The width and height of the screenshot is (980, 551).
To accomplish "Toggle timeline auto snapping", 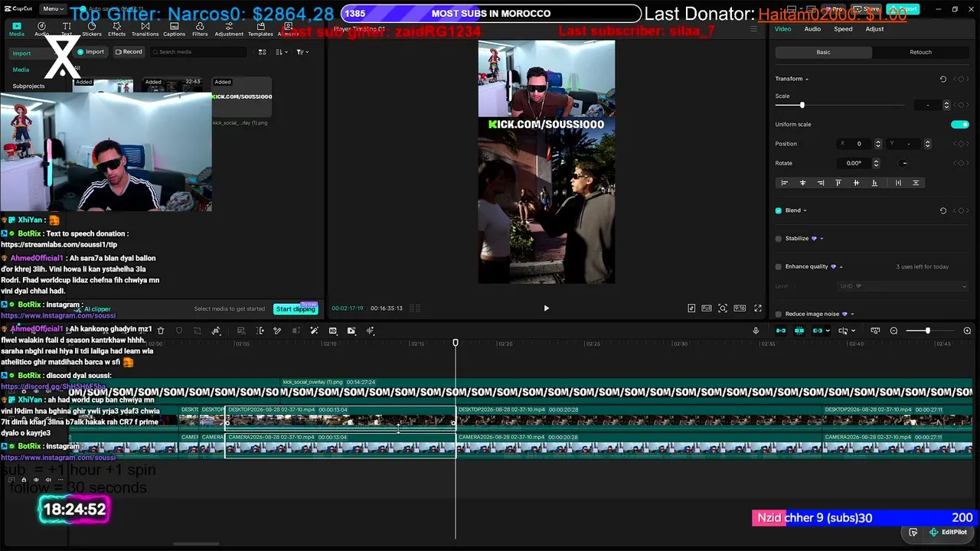I will click(799, 331).
